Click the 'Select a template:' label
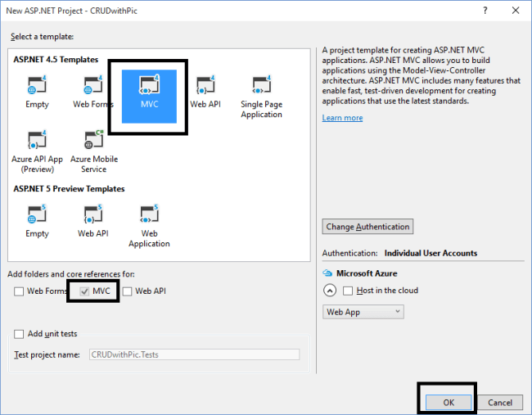Image resolution: width=532 pixels, height=415 pixels. (42, 37)
